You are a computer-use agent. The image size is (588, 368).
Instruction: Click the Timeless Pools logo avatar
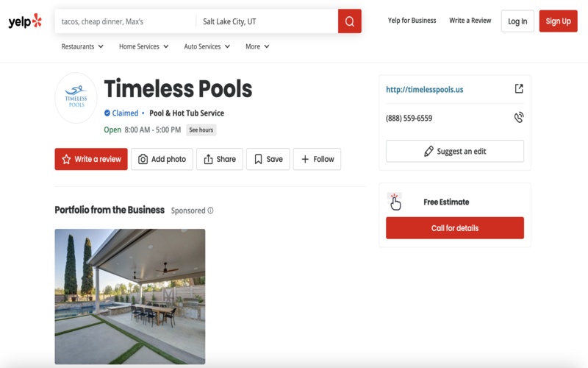[76, 98]
